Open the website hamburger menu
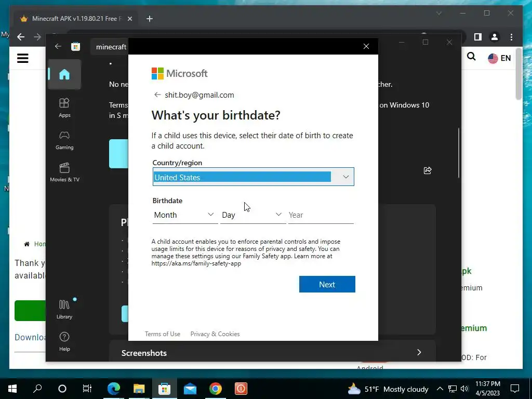Viewport: 532px width, 399px height. [x=23, y=58]
